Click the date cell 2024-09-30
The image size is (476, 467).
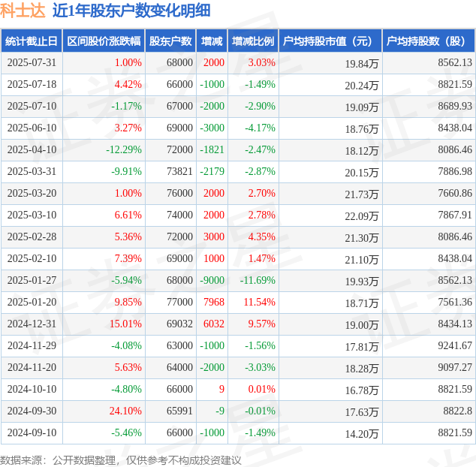[x=32, y=411]
